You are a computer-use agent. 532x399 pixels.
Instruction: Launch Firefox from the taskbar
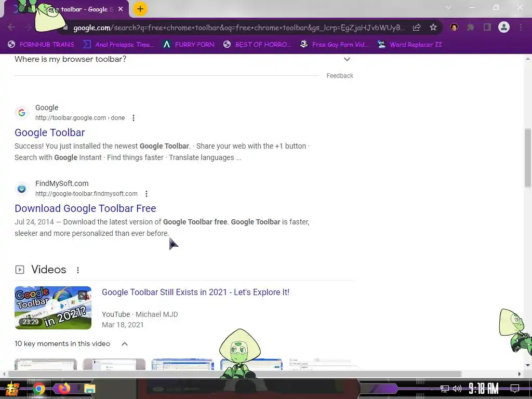64,388
